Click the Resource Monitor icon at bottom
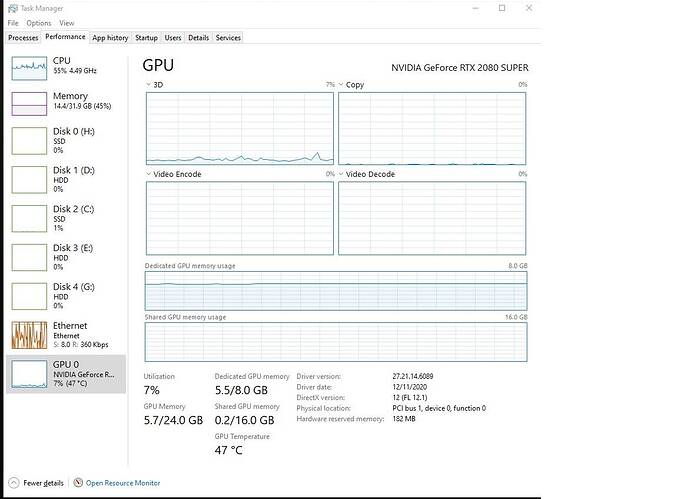678x499 pixels. pos(78,483)
